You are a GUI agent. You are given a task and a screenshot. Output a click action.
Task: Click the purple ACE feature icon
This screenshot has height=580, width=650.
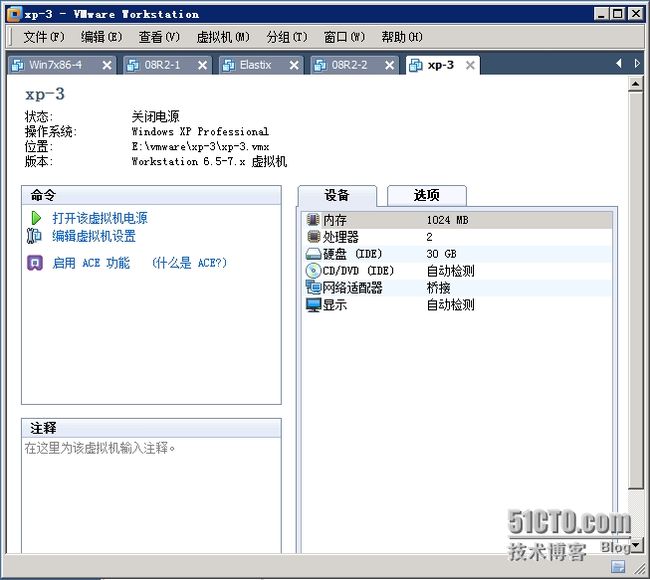[35, 263]
